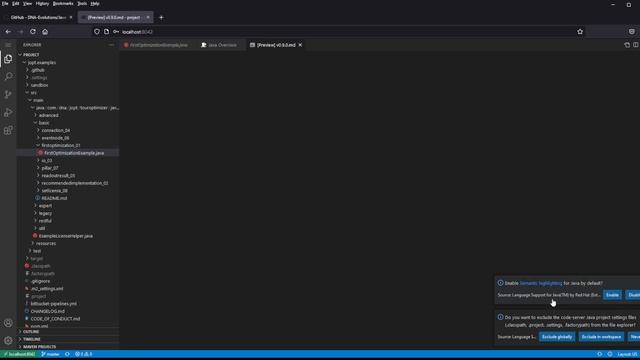Click the browser Reload button
Image resolution: width=640 pixels, height=360 pixels.
point(33,31)
